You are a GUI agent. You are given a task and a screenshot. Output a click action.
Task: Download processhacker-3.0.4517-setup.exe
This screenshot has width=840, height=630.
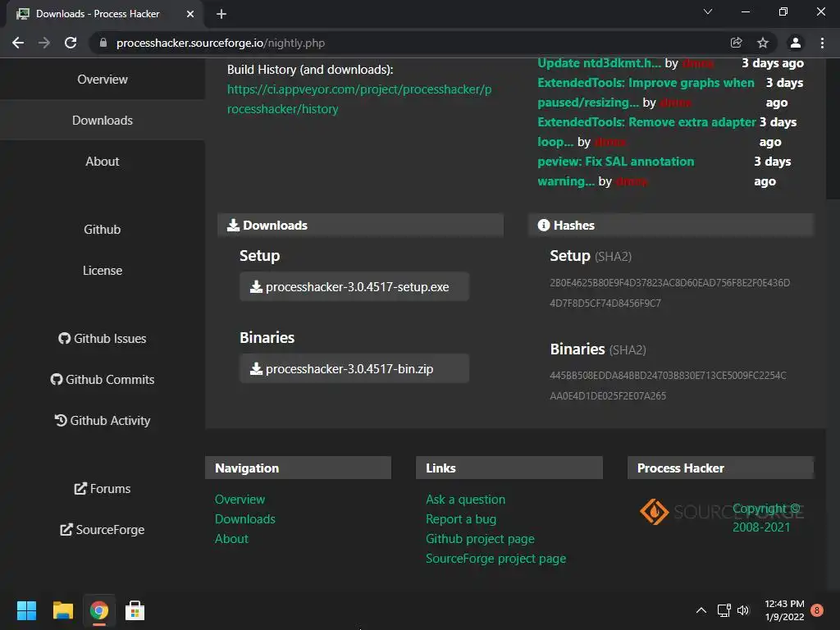tap(354, 286)
